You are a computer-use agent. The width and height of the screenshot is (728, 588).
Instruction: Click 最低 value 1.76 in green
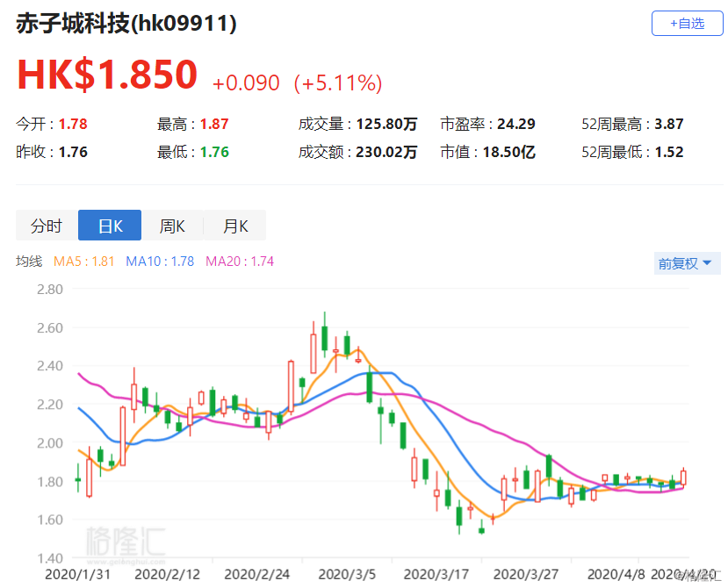pos(214,152)
